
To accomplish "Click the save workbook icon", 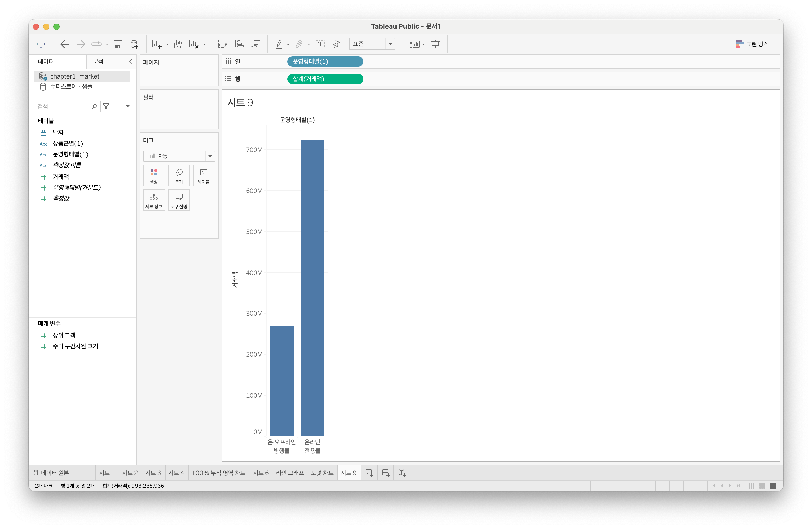I will (118, 44).
